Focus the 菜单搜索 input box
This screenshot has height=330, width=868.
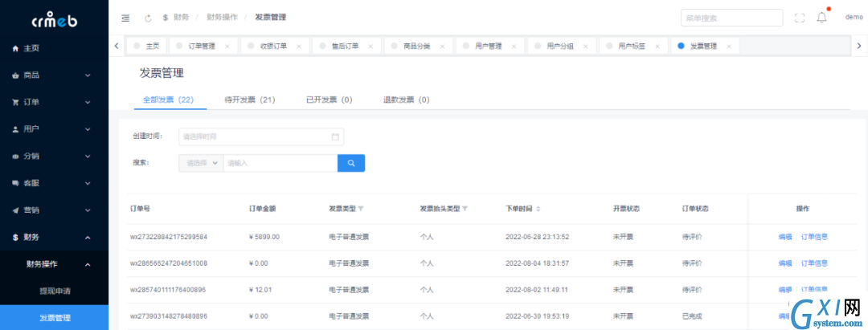coord(732,18)
